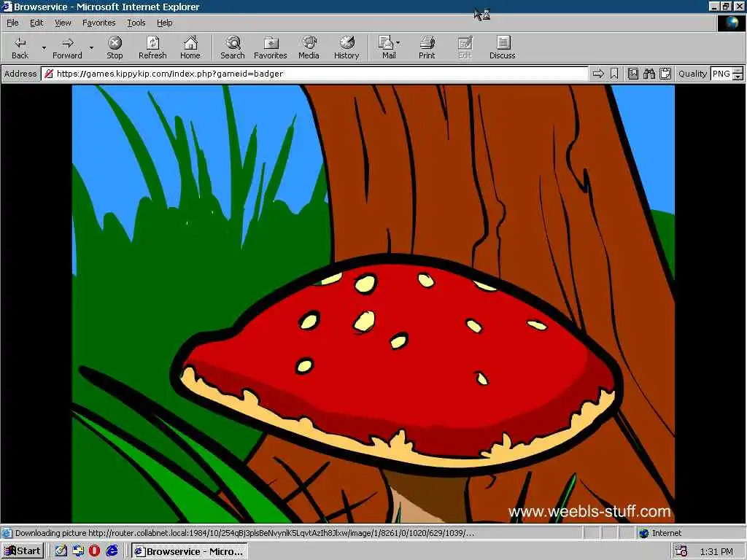Viewport: 747px width, 560px height.
Task: Click the Address label
Action: (20, 74)
